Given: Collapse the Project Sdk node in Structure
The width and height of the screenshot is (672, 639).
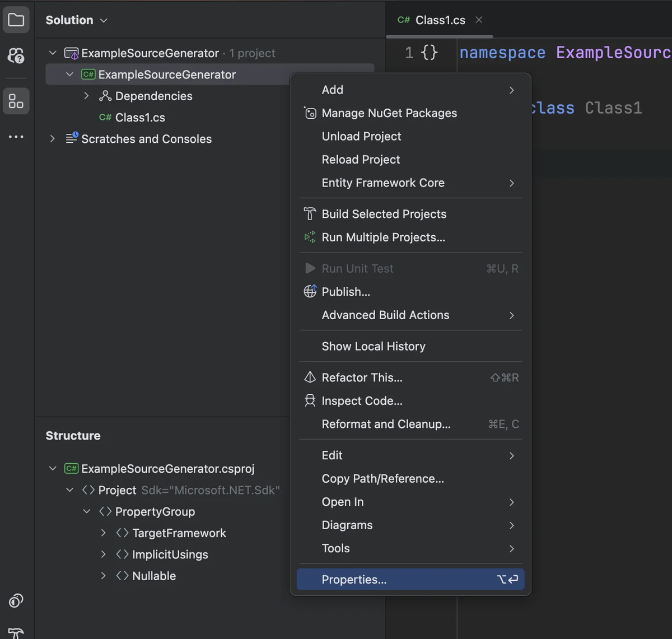Looking at the screenshot, I should [x=69, y=490].
